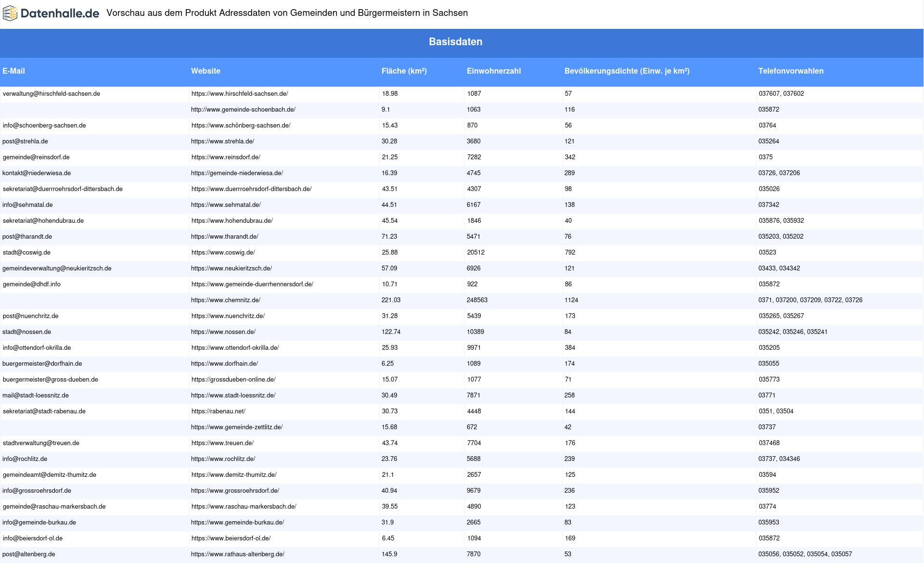Click area value 221.03 for Chemnitz
This screenshot has height=563, width=924.
(391, 300)
